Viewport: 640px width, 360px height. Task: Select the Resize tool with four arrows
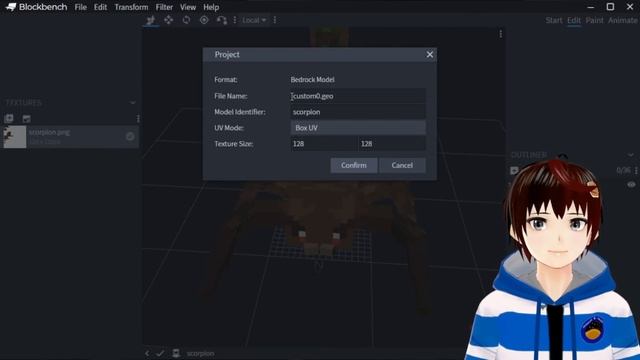point(169,20)
